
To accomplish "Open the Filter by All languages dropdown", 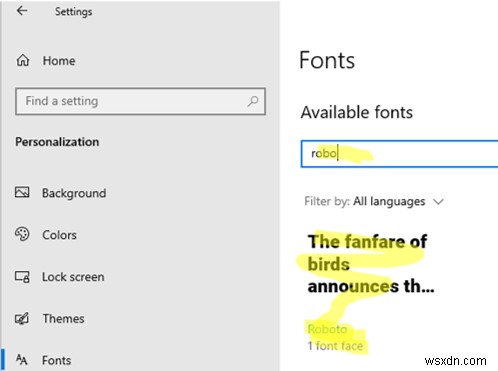I will 374,201.
